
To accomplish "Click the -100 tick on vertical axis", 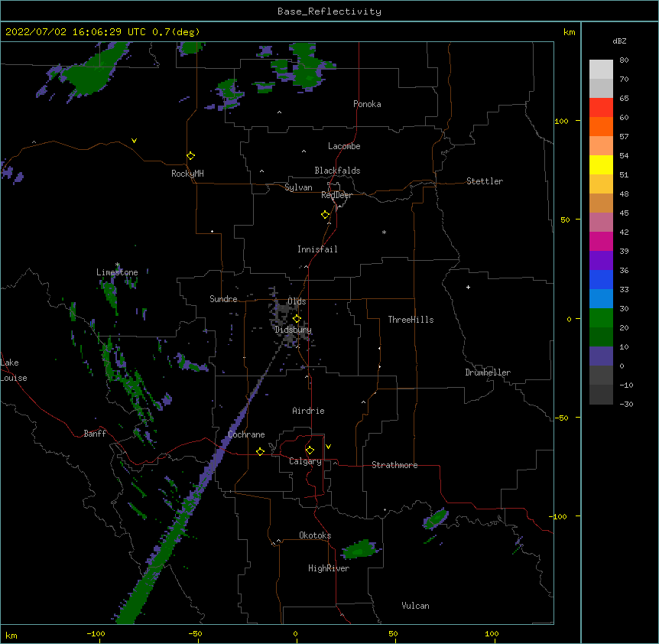I will click(558, 516).
